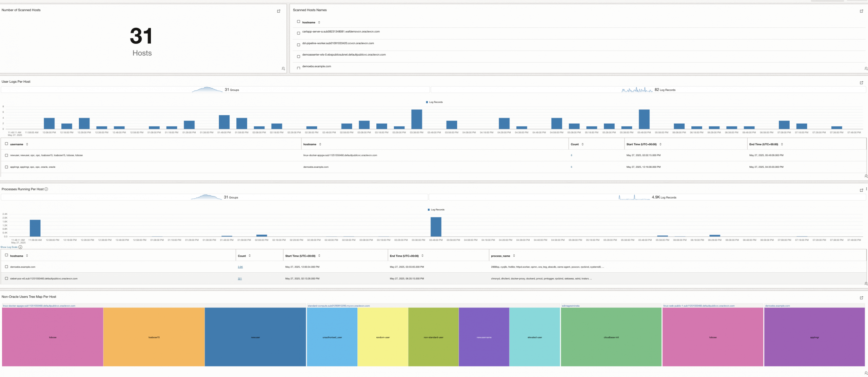Open Scanned Hosts Names widget in external view
The image size is (868, 377).
(862, 11)
